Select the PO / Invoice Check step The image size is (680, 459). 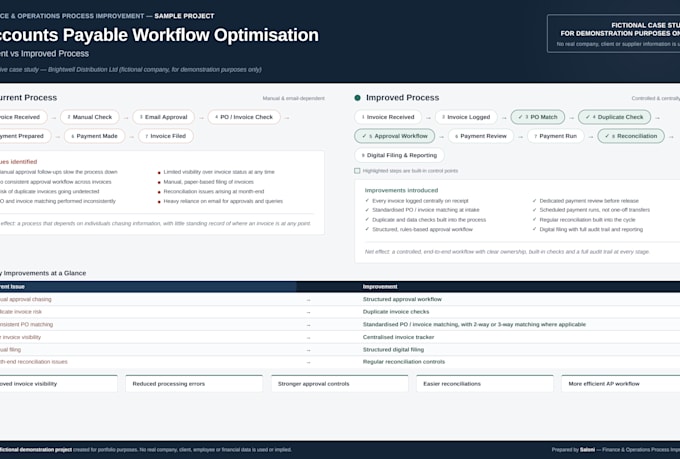tap(244, 117)
